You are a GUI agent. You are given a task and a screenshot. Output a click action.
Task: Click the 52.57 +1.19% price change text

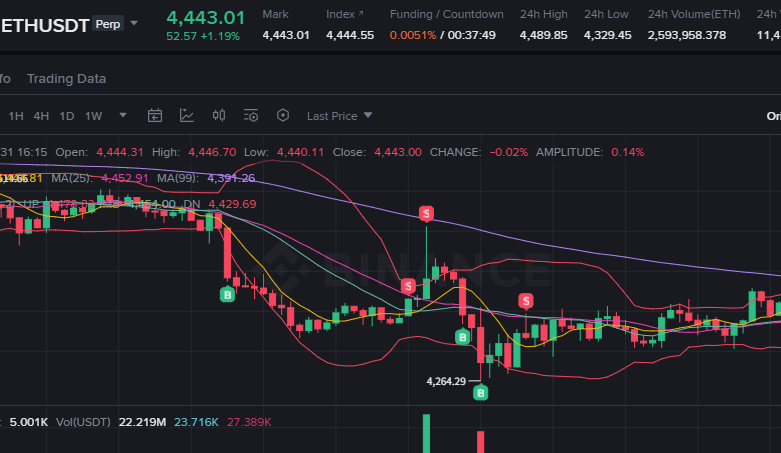[203, 36]
